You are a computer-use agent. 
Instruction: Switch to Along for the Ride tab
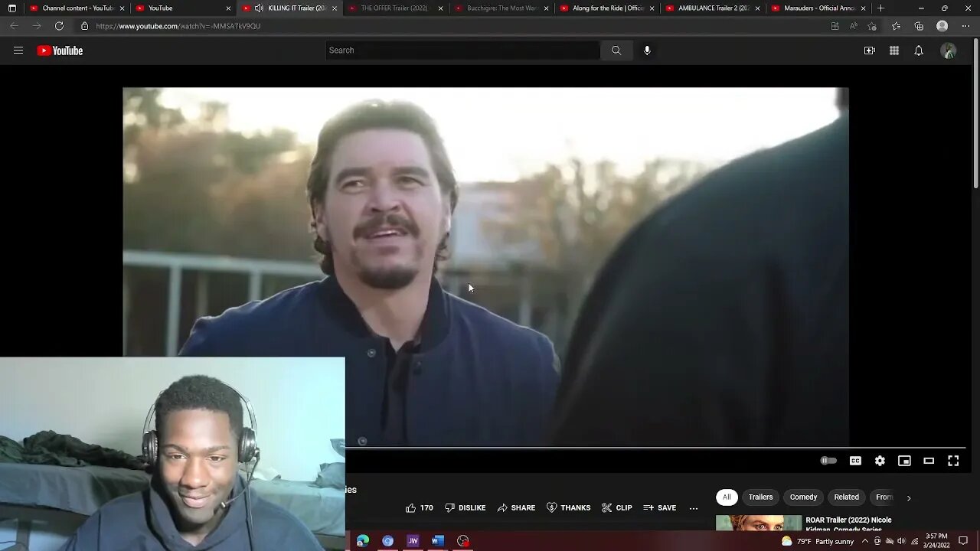608,8
